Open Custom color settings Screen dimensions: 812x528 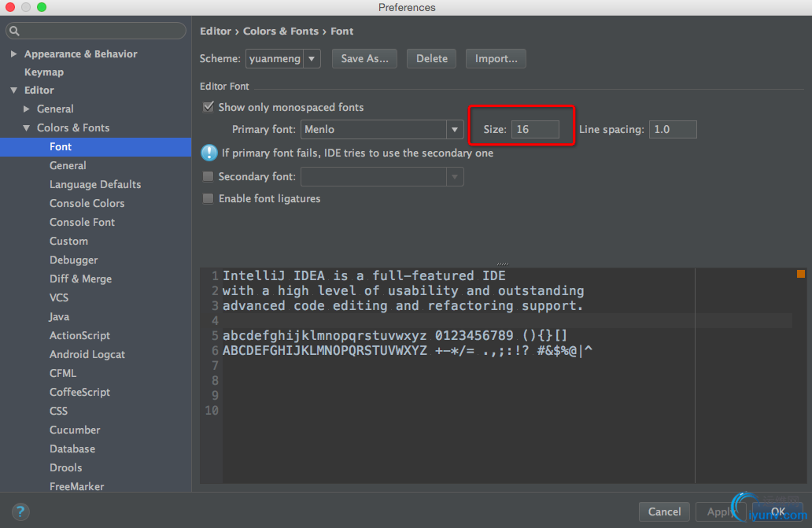click(x=69, y=242)
